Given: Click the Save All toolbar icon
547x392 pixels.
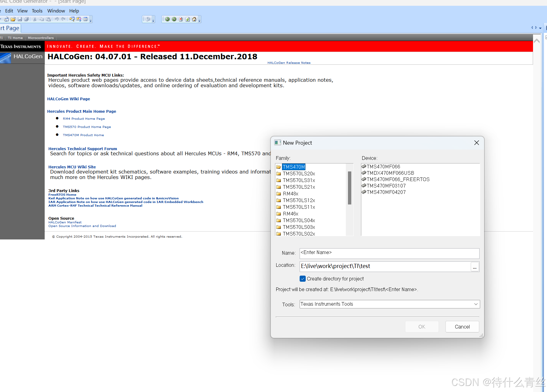Looking at the screenshot, I should point(26,19).
